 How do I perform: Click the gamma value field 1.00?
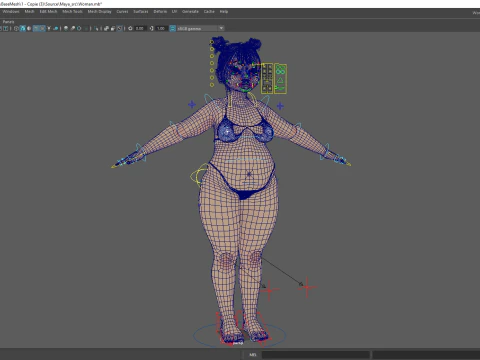click(161, 29)
